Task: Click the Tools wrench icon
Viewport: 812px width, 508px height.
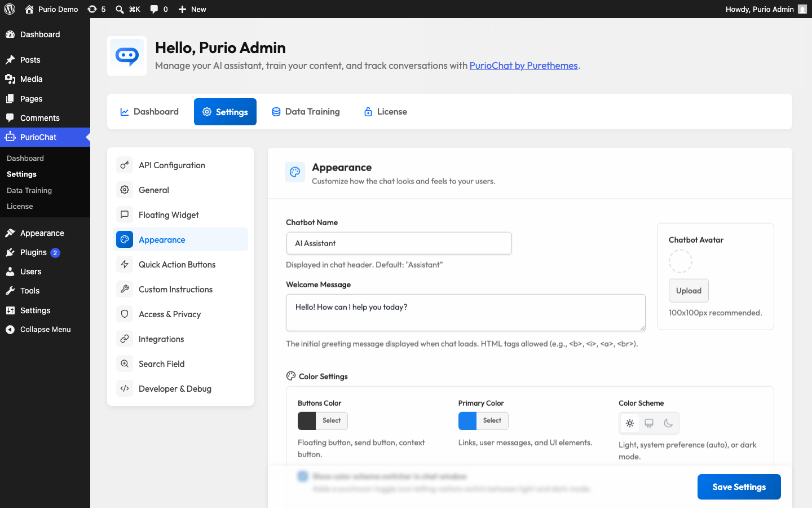Action: point(10,291)
